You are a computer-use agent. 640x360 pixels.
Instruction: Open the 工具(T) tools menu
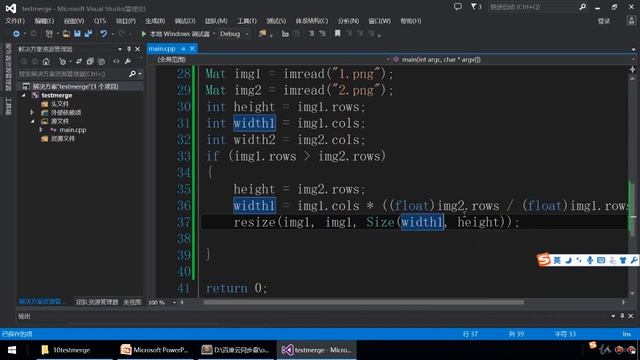point(247,21)
